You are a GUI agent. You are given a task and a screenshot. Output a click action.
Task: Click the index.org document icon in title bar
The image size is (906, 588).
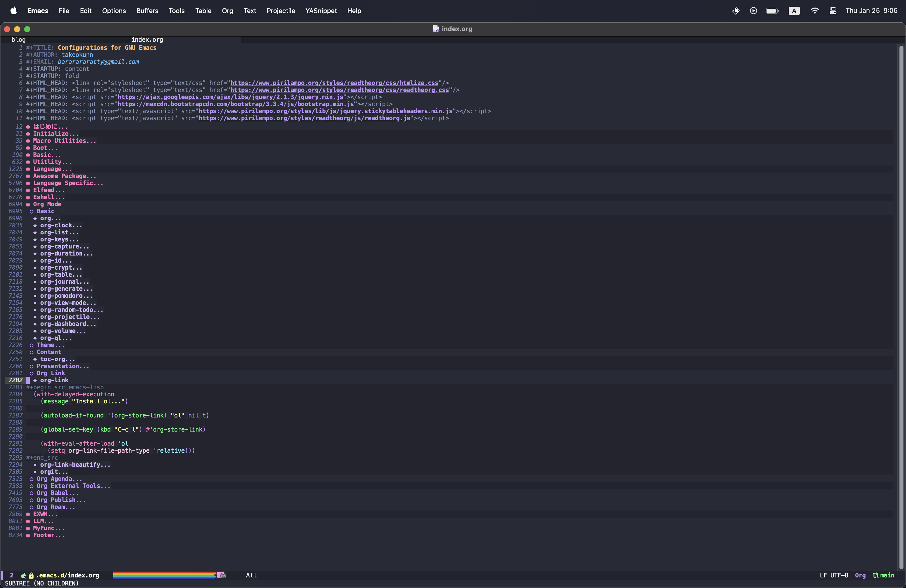point(436,29)
